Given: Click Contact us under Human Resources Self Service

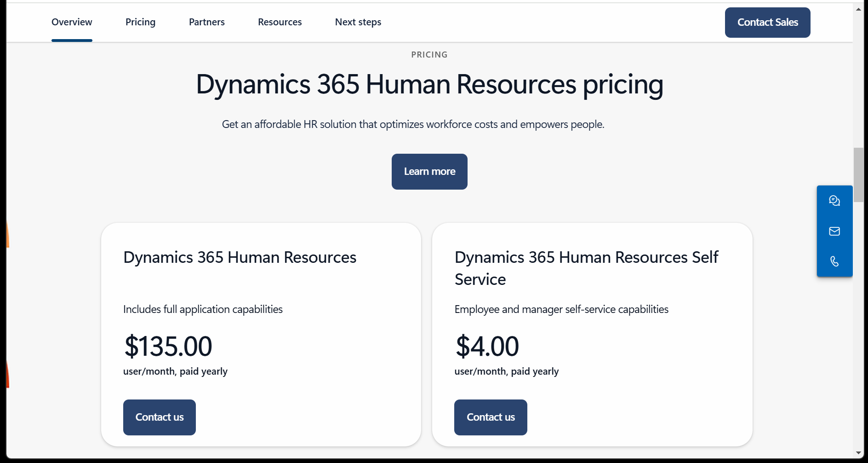Looking at the screenshot, I should (490, 417).
